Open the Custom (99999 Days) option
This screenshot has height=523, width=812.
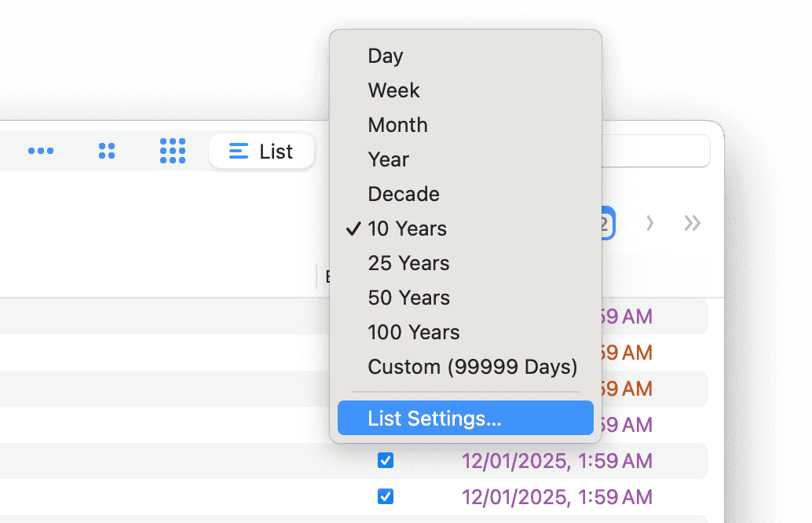coord(472,367)
